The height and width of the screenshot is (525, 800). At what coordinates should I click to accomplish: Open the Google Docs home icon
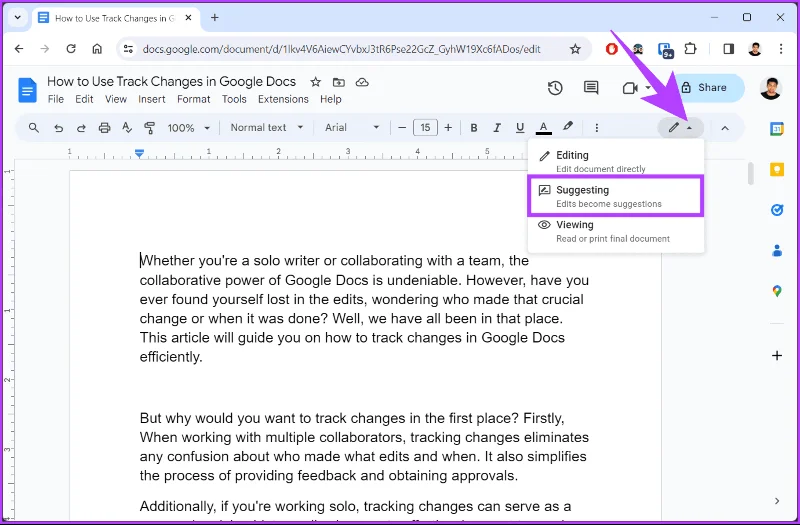click(x=27, y=90)
